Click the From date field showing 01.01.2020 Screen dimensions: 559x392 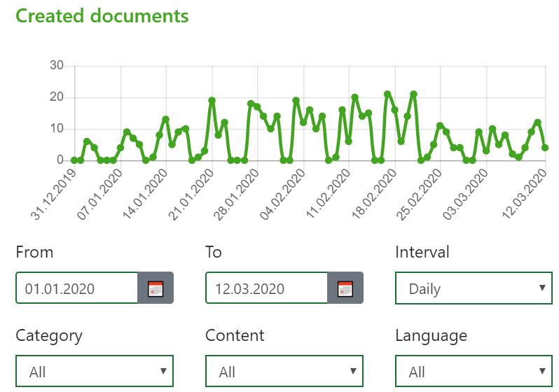77,288
